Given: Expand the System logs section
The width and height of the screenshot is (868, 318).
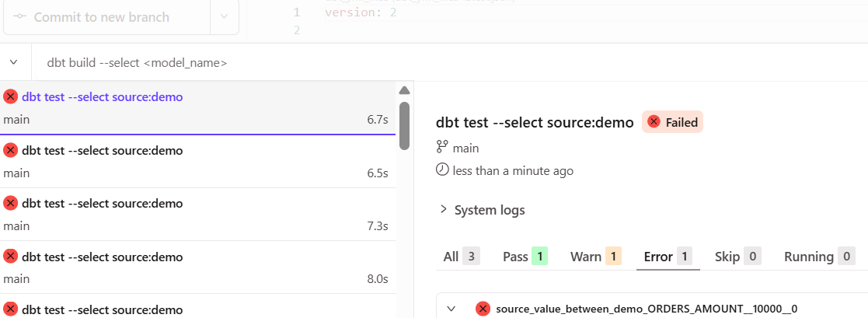Looking at the screenshot, I should 482,210.
